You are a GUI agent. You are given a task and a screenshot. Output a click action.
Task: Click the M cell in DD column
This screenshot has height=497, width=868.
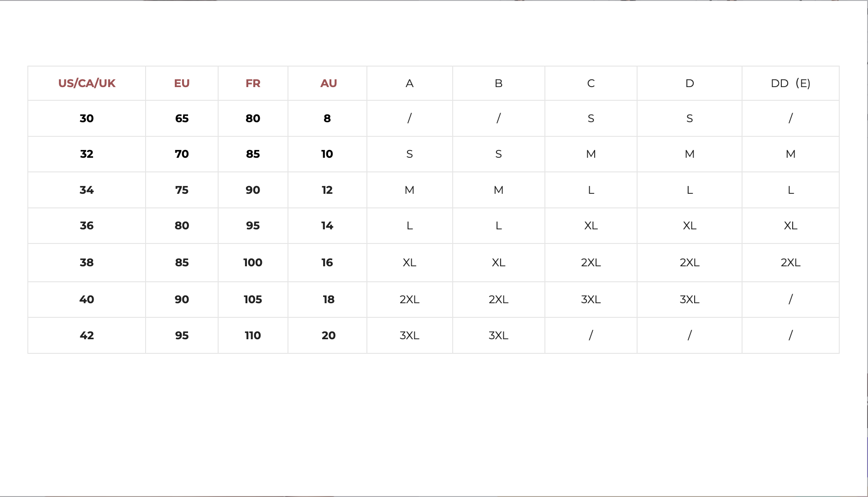coord(790,154)
